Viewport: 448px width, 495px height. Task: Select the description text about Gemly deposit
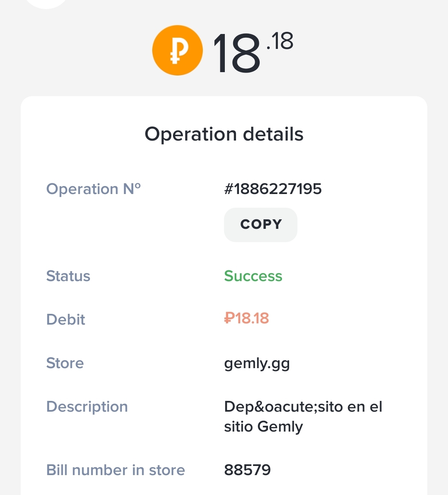tap(303, 407)
